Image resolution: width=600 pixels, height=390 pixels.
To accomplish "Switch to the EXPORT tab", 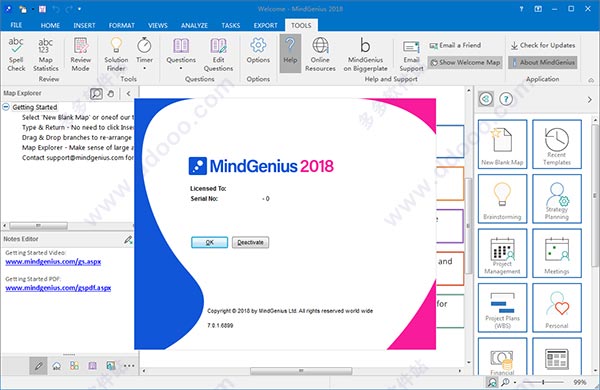I will [266, 25].
